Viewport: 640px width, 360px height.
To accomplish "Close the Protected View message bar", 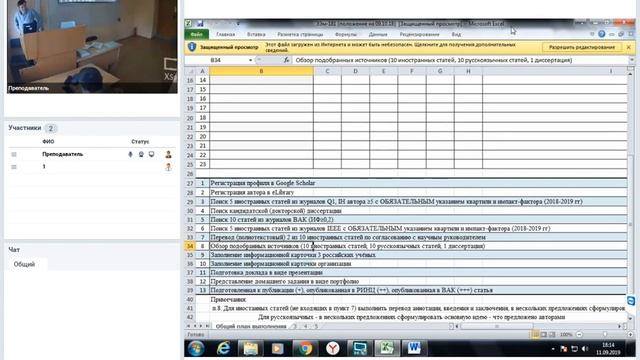I will tap(629, 47).
